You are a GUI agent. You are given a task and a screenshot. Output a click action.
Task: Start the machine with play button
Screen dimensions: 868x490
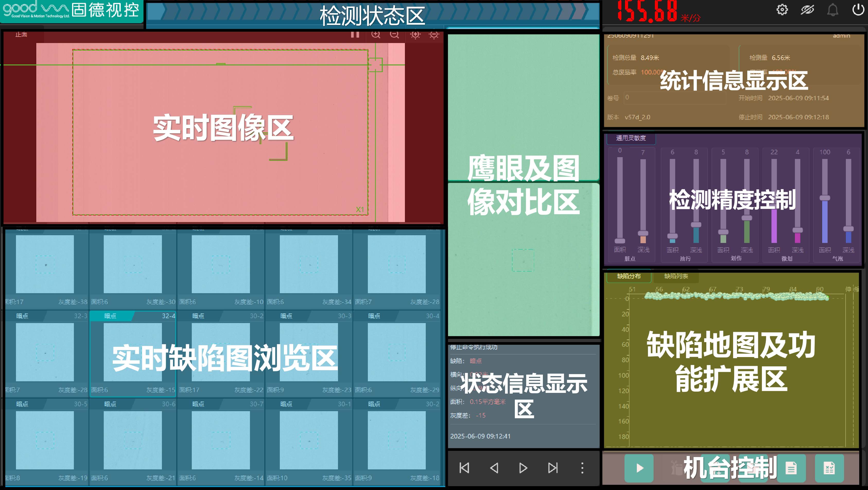[639, 468]
